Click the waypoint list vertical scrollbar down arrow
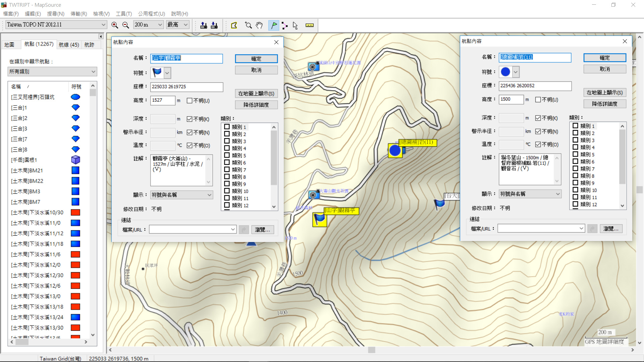The width and height of the screenshot is (644, 362). point(93,335)
